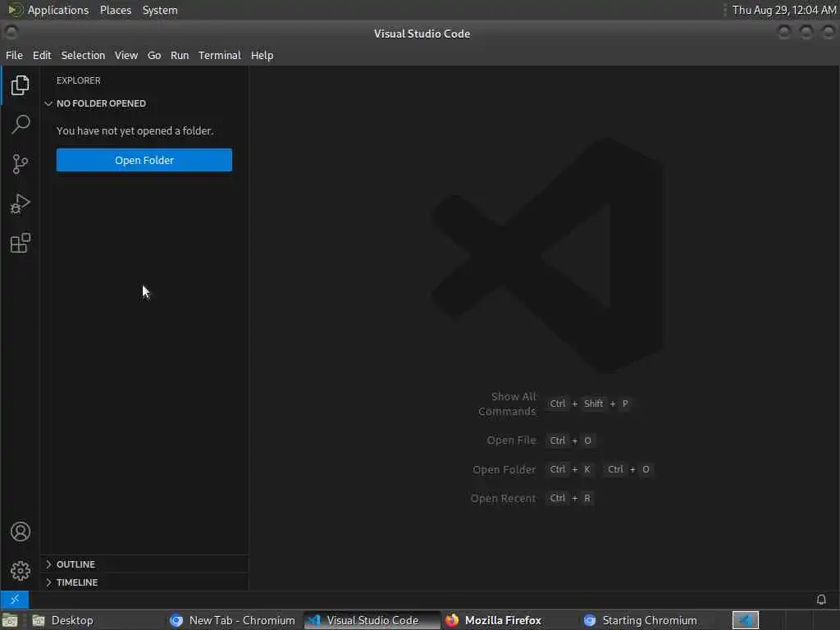The height and width of the screenshot is (630, 840).
Task: Open the System menu in top panel
Action: [x=160, y=10]
